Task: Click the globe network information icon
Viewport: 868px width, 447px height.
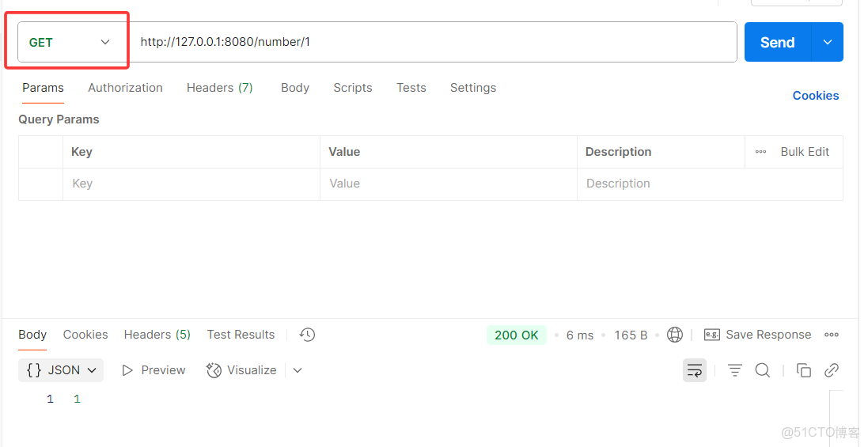Action: point(675,335)
